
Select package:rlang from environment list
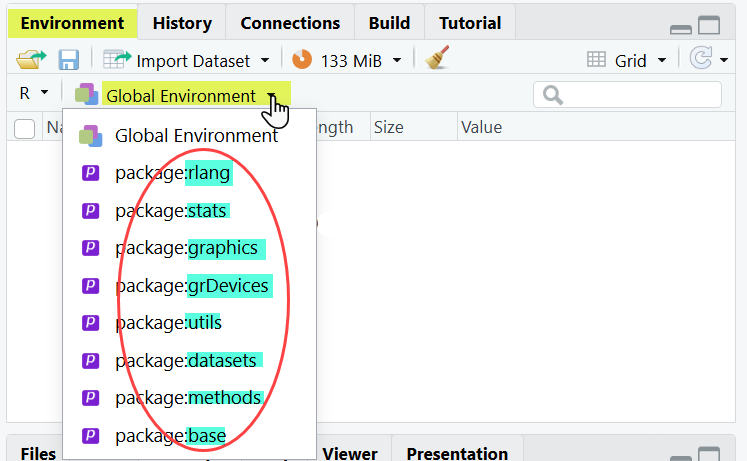[172, 173]
